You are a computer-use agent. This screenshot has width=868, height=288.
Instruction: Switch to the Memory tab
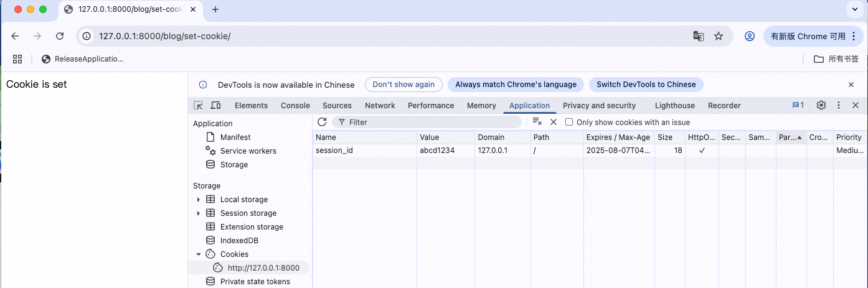click(481, 106)
